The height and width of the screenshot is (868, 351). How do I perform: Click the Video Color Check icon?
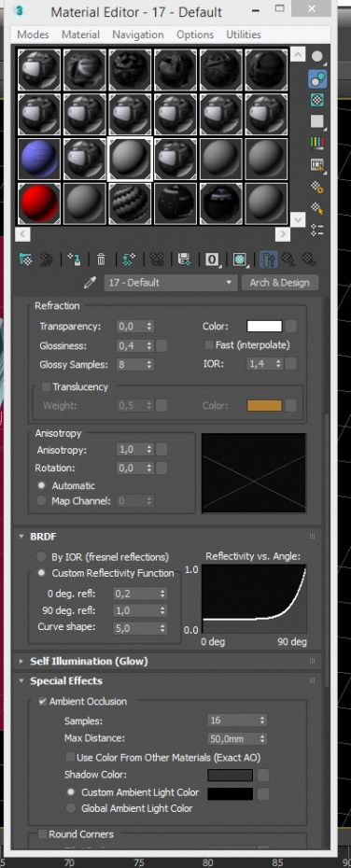[317, 143]
